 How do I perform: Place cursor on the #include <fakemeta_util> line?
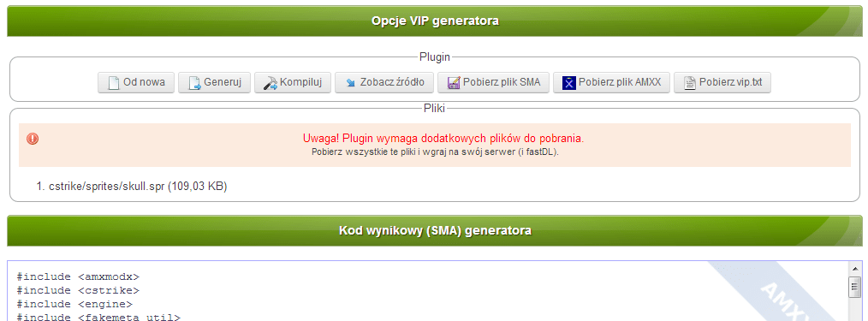(x=98, y=317)
